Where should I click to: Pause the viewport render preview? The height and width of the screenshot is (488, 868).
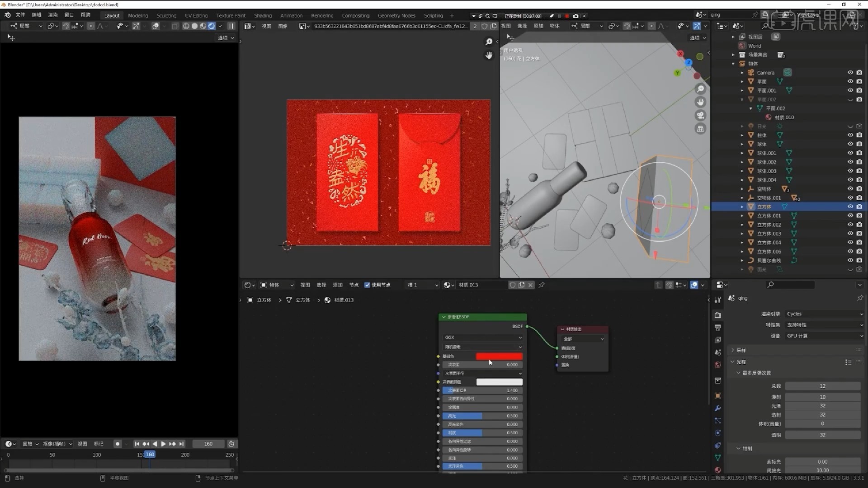pos(231,26)
